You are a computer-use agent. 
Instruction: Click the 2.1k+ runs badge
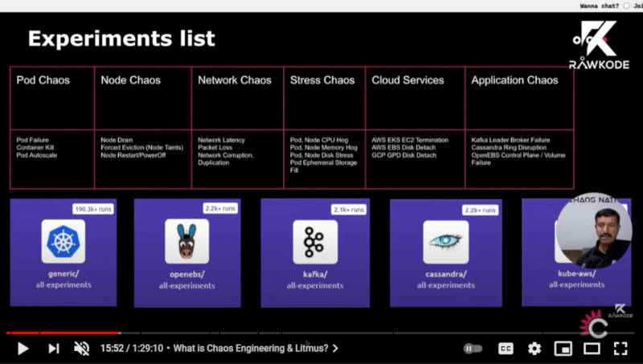pos(349,210)
